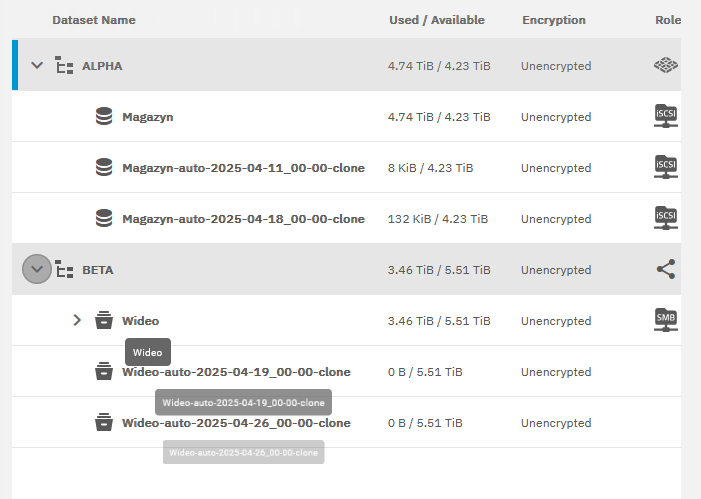Click the SMB role icon for Wideo

click(x=666, y=320)
